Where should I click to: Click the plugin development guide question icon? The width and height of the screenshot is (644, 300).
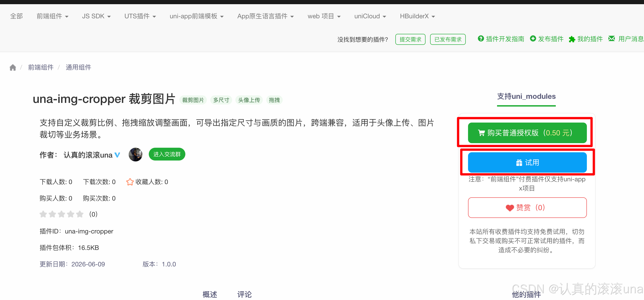[481, 39]
